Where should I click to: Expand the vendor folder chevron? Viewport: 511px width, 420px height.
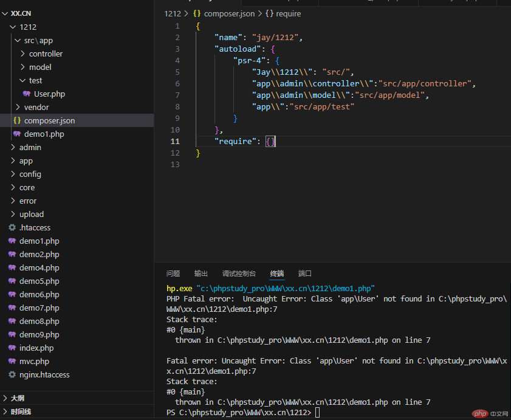[x=18, y=107]
